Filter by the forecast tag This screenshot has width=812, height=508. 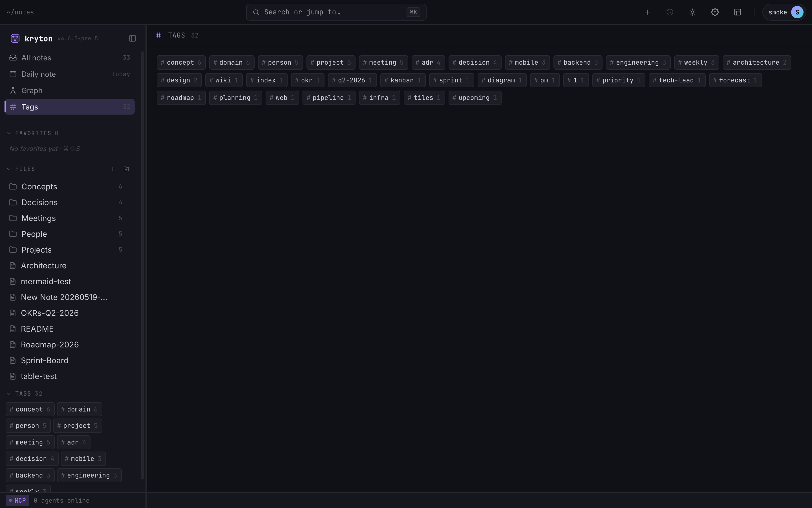click(x=736, y=80)
